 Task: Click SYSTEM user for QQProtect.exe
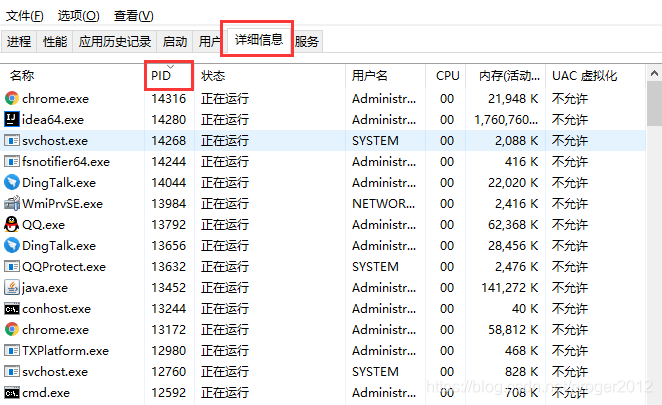coord(375,267)
